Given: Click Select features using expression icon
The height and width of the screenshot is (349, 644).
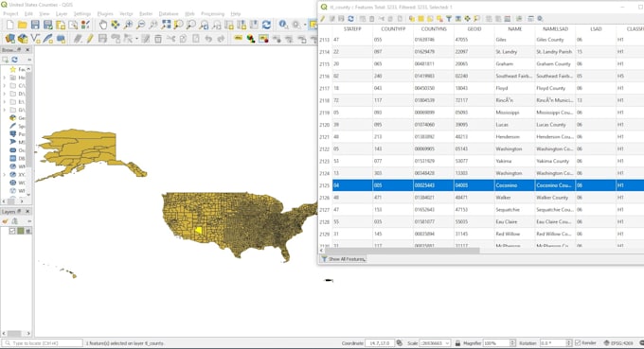Looking at the screenshot, I should 412,19.
